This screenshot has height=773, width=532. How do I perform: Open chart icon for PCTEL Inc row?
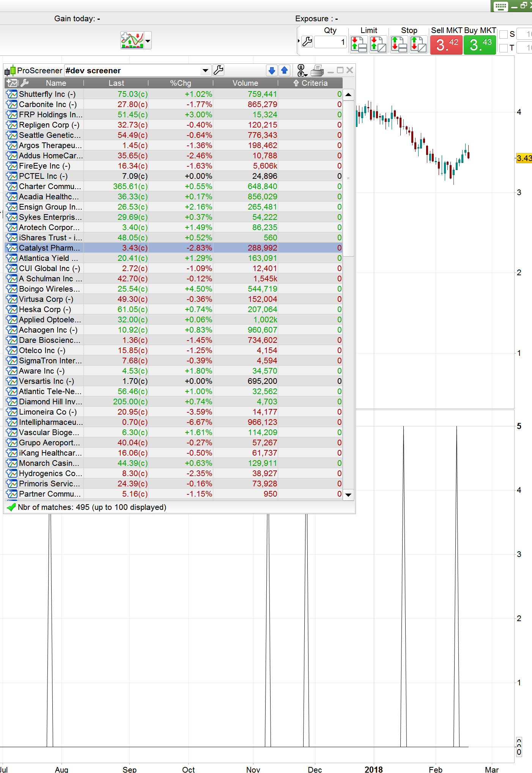click(12, 176)
